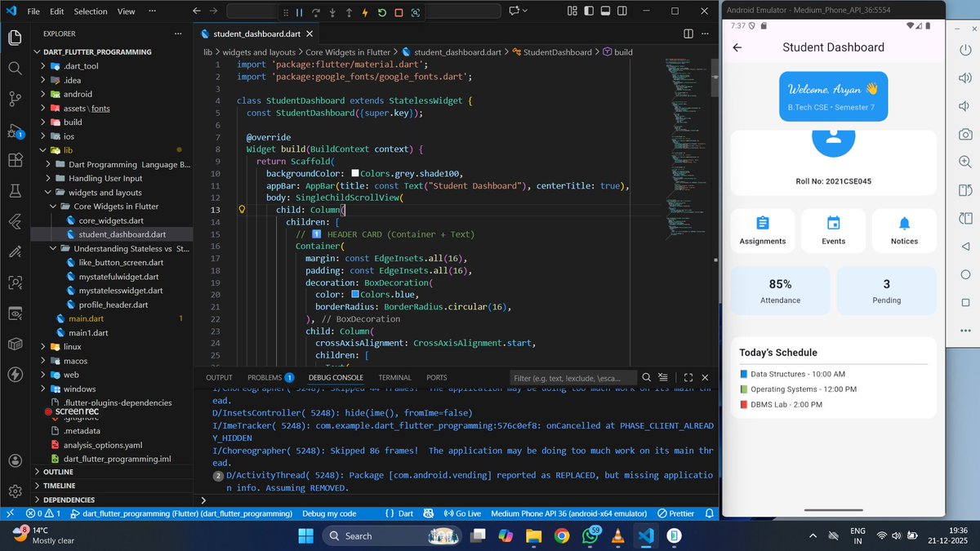
Task: Open core_widgets.dart in the explorer
Action: (x=112, y=220)
